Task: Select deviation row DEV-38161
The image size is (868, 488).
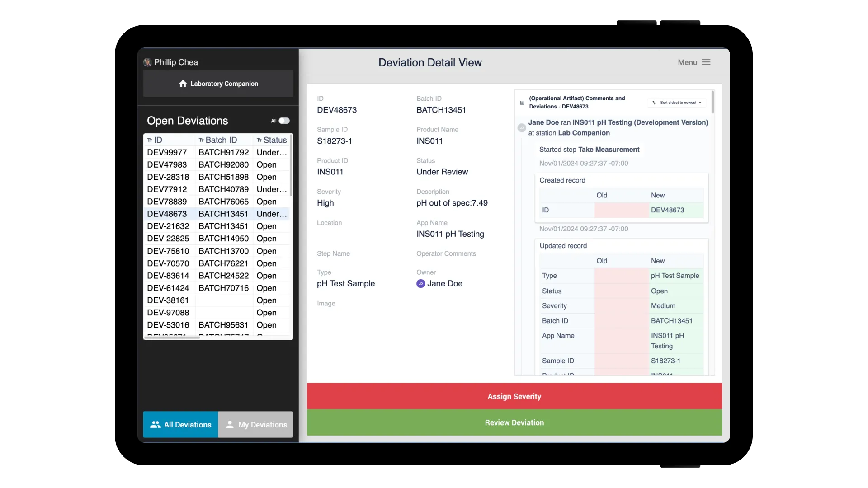Action: (217, 300)
